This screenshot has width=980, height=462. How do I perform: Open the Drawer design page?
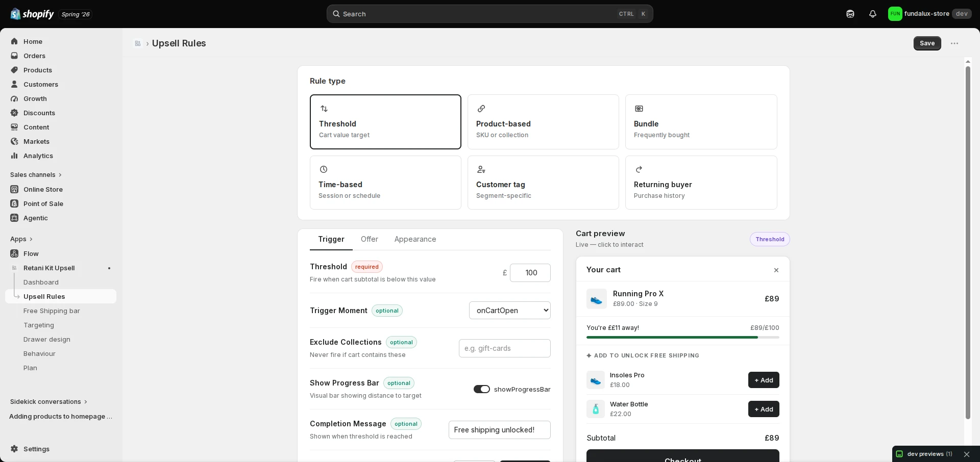[47, 340]
